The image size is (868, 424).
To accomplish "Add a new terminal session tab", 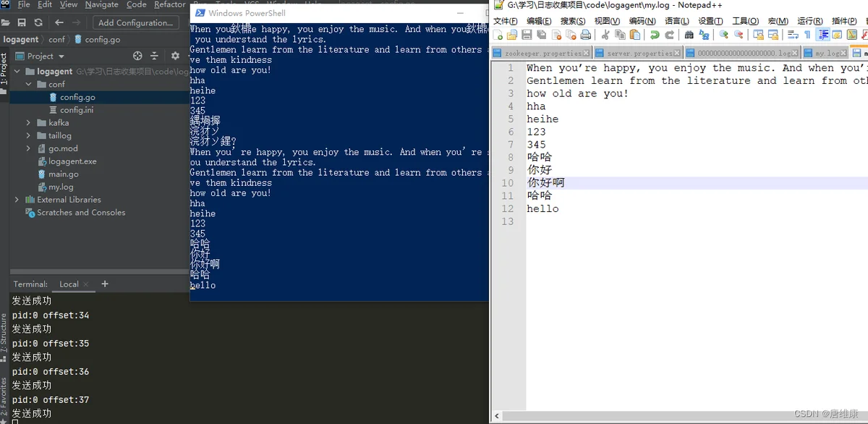I will 105,284.
